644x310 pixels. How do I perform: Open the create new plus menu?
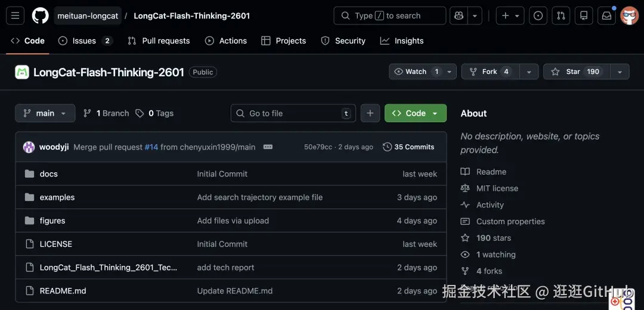(510, 15)
